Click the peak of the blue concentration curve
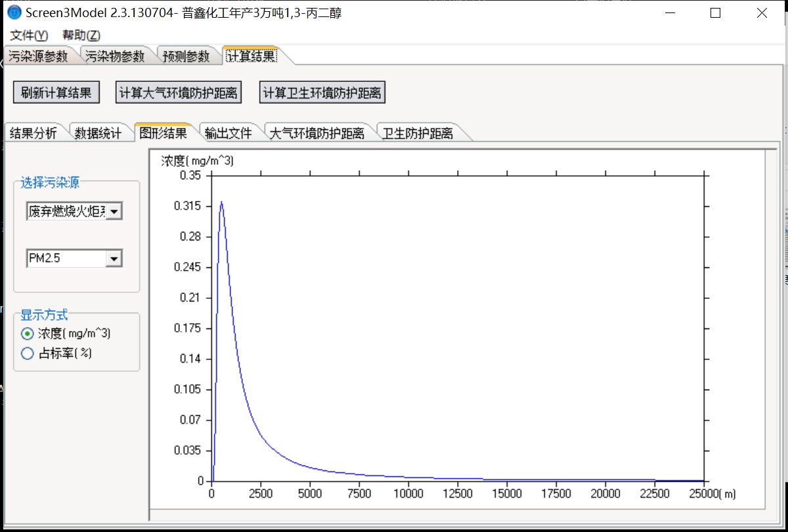Viewport: 788px width, 532px height. pyautogui.click(x=222, y=202)
